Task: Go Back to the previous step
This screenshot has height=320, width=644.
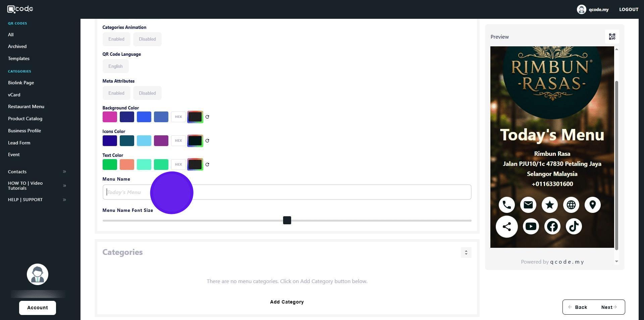Action: (578, 307)
